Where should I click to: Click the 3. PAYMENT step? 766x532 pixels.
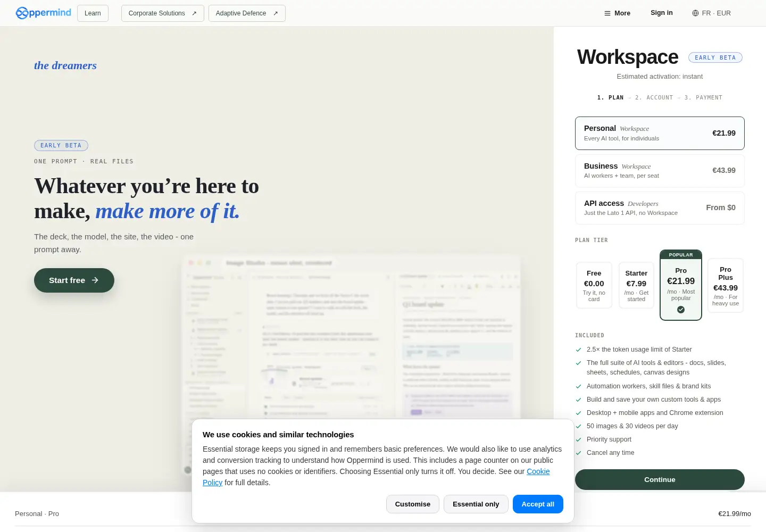tap(703, 98)
